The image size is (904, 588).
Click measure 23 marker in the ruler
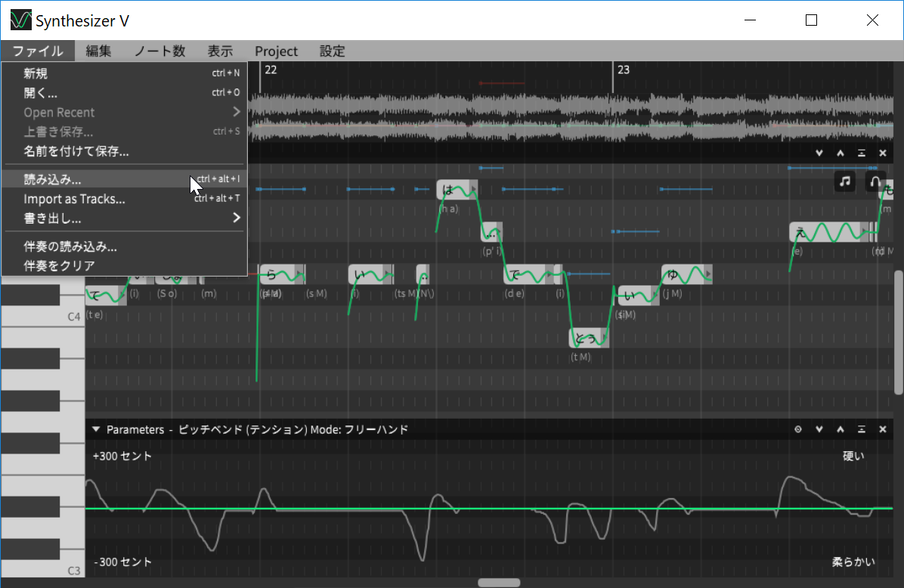(x=624, y=70)
